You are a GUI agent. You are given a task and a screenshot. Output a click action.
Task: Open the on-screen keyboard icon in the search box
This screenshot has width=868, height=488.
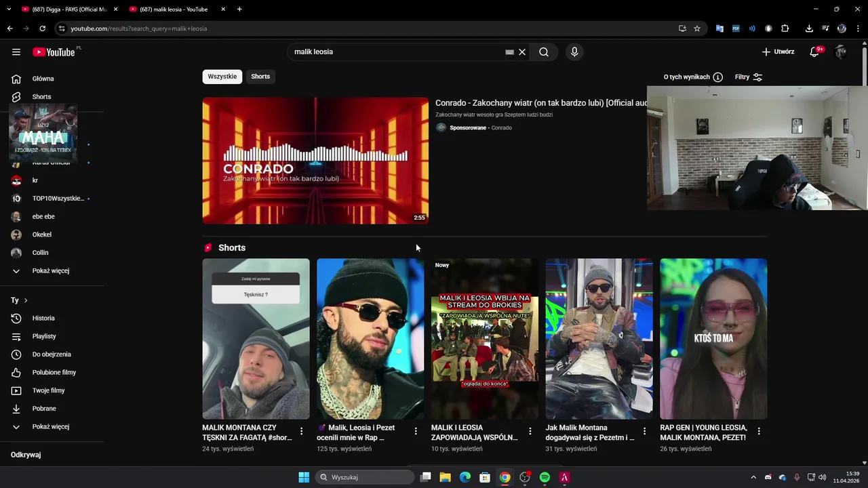509,52
